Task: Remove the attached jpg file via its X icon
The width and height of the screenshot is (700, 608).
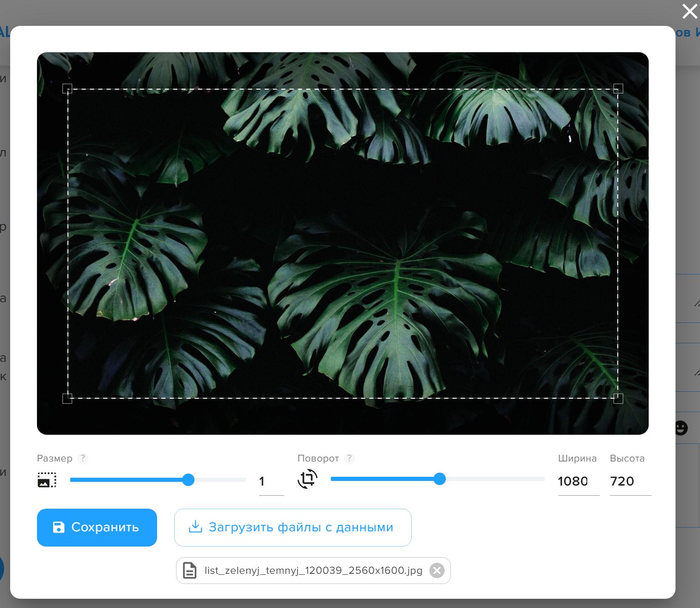Action: point(437,570)
